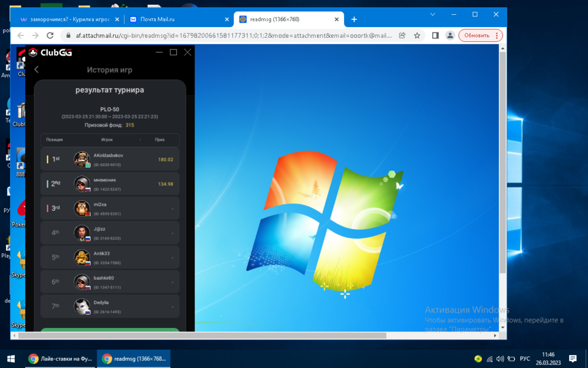Open the Chrome three-dot menu
Image resolution: width=588 pixels, height=368 pixels.
click(497, 35)
